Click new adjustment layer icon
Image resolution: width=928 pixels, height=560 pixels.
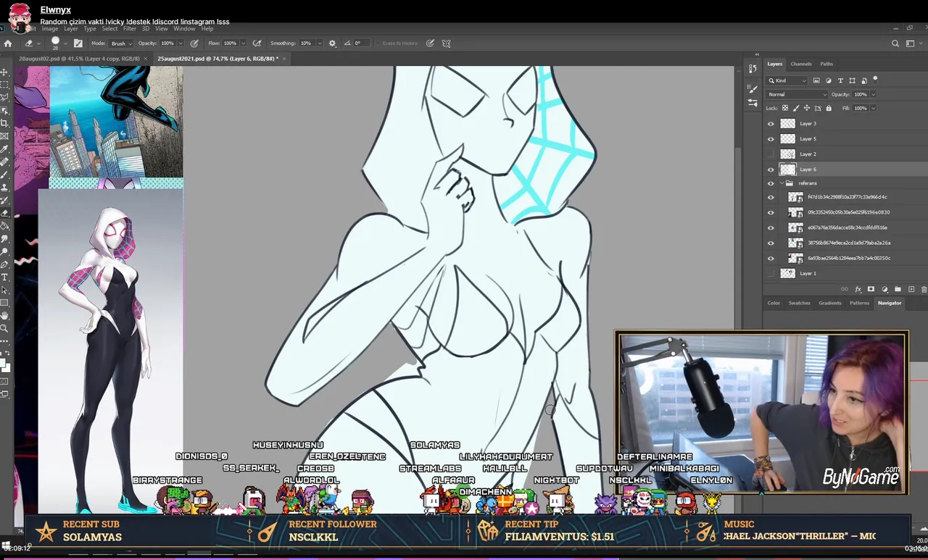tap(884, 289)
